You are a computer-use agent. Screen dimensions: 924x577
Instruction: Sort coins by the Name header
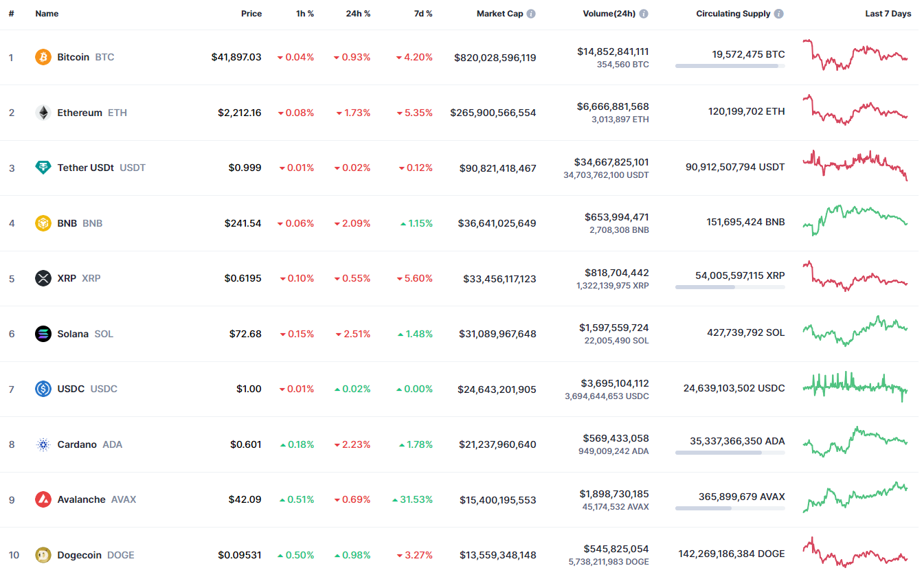click(x=47, y=14)
